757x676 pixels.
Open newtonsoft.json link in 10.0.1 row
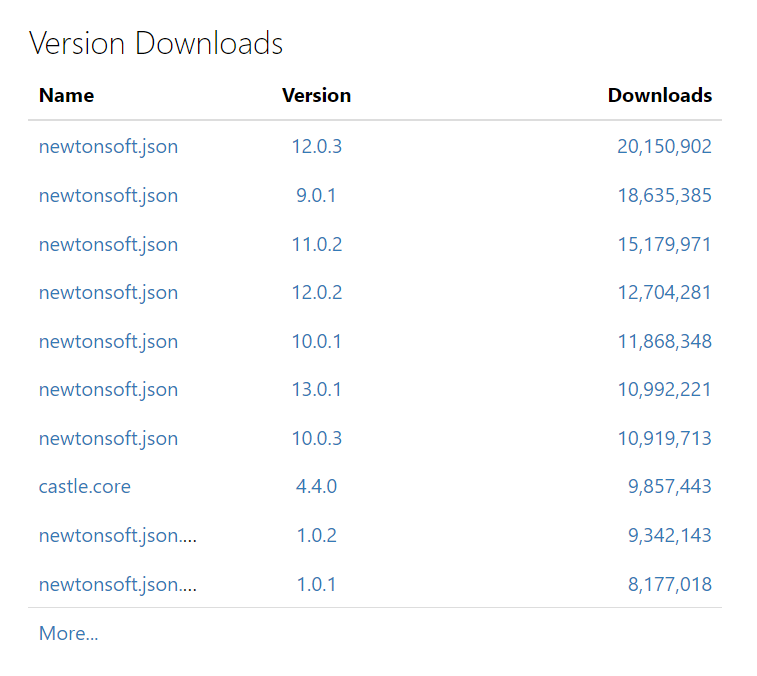[108, 341]
